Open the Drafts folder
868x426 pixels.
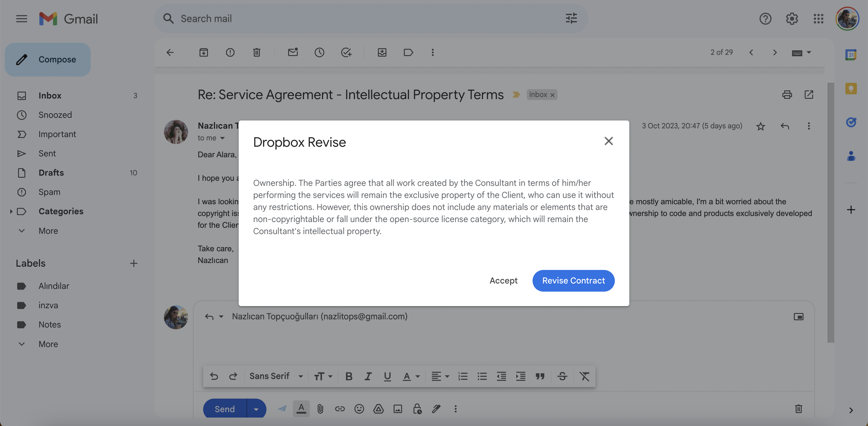(51, 173)
